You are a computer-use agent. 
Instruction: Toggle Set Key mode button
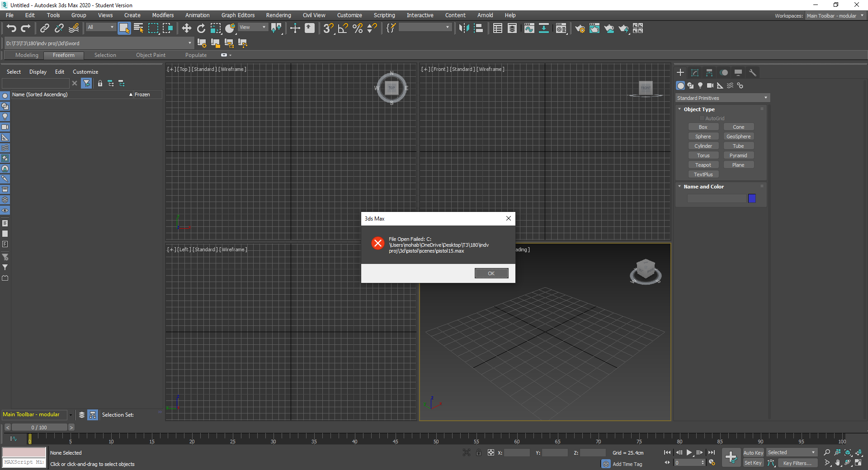[x=753, y=463]
